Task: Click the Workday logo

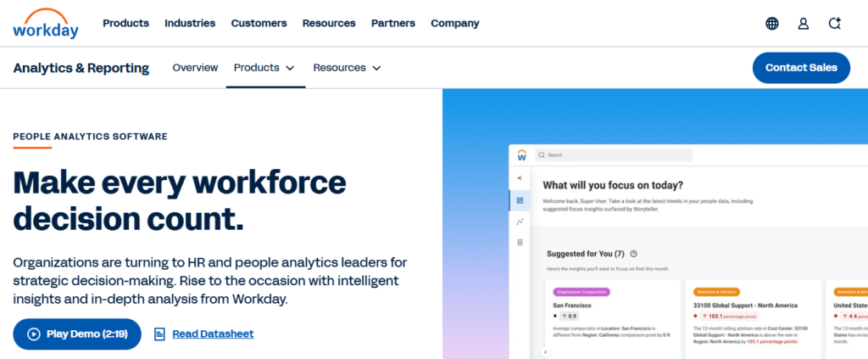Action: 46,23
